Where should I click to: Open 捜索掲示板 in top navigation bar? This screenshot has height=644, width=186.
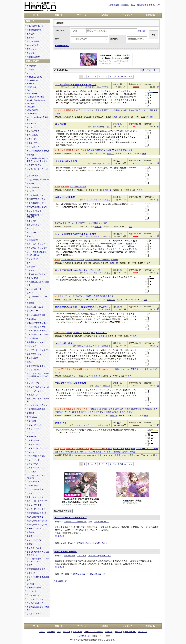(x=150, y=15)
